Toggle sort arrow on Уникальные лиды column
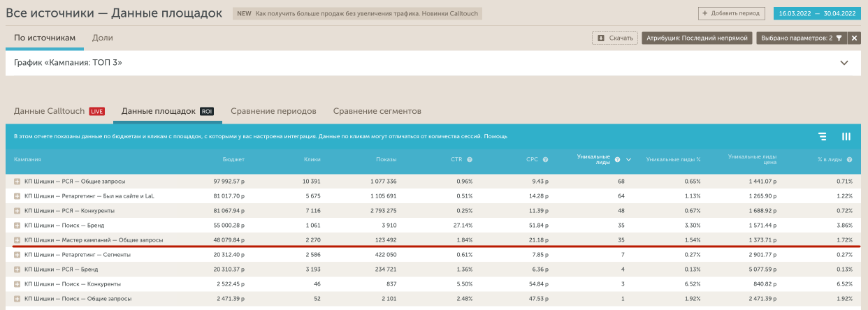This screenshot has height=310, width=868. click(628, 160)
